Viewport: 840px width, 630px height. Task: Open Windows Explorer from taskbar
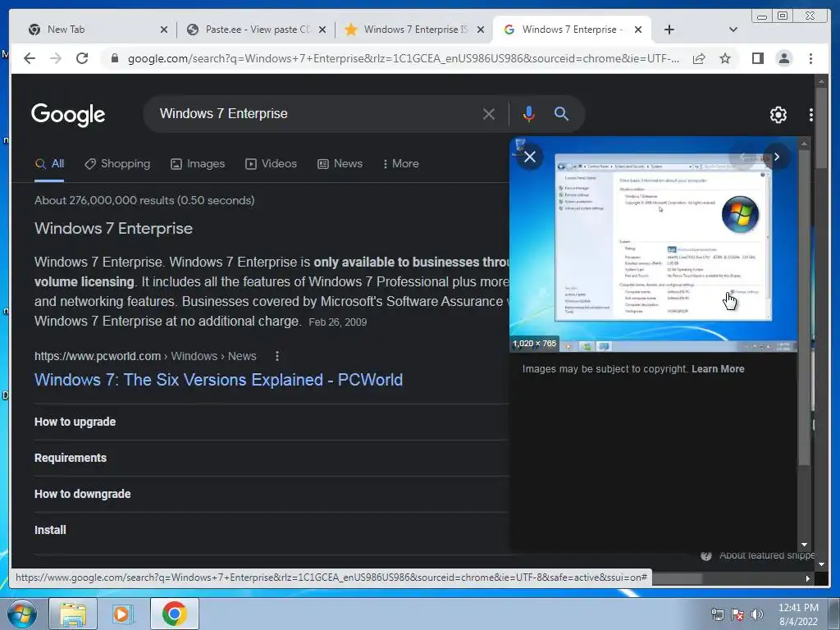pyautogui.click(x=73, y=614)
